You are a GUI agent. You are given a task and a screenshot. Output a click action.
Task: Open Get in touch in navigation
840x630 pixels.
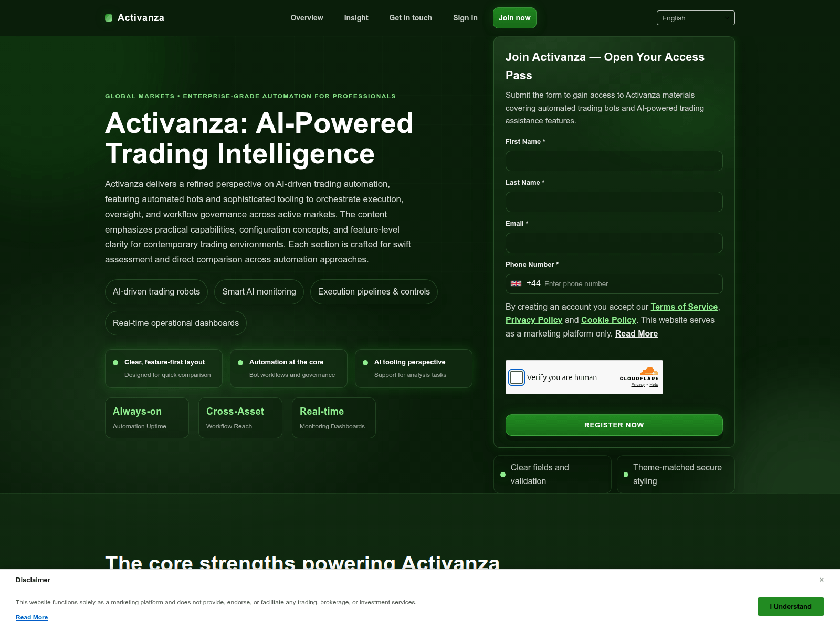411,18
